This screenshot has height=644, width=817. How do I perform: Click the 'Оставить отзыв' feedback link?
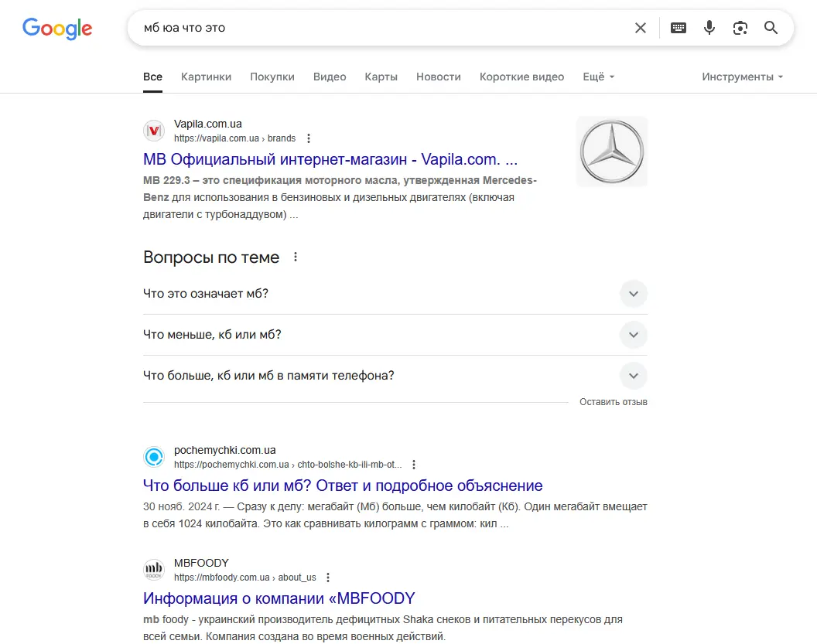(614, 402)
